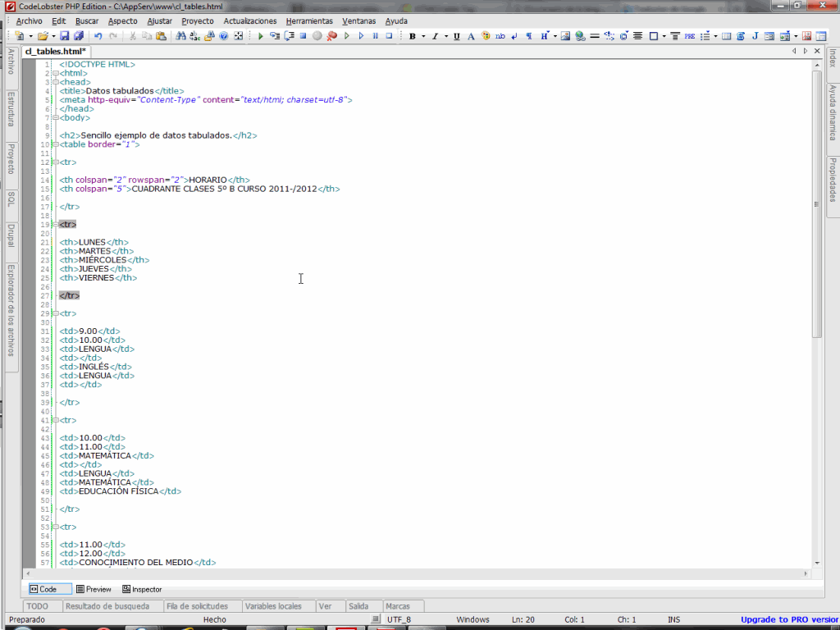Screen dimensions: 840x630
Task: Click the scroll down arrow of editor
Action: (817, 563)
